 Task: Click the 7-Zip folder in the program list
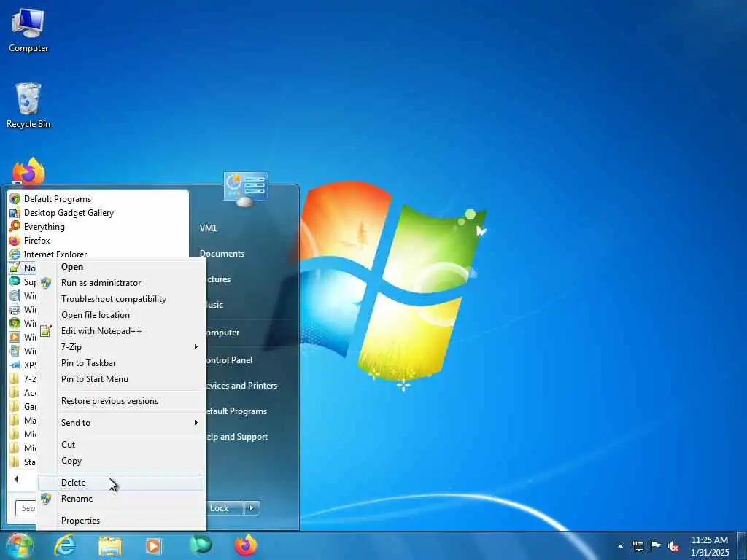pos(22,378)
